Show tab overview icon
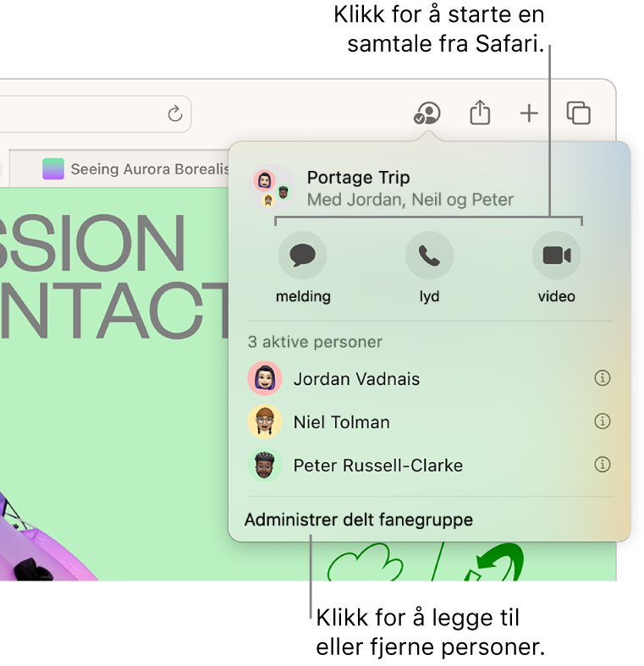644x666 pixels. 579,113
